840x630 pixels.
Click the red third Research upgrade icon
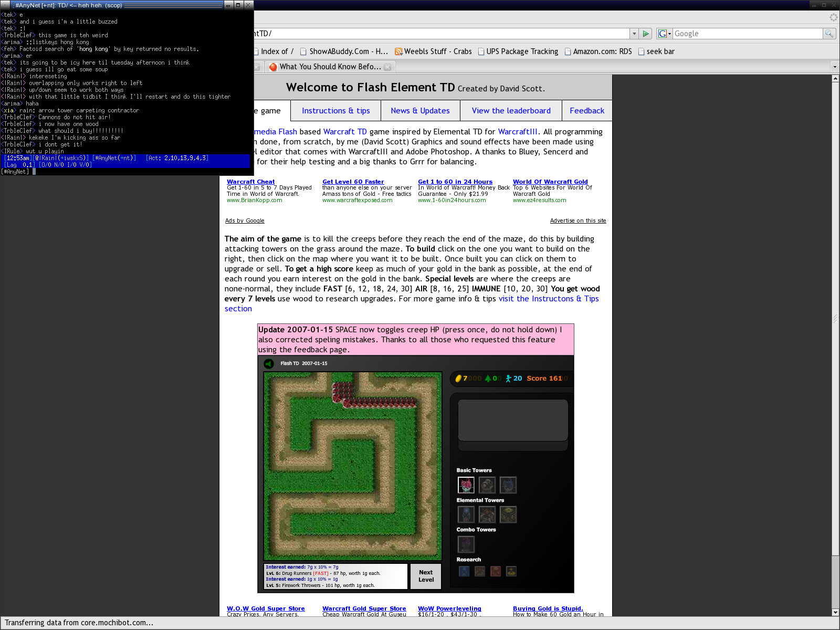tap(496, 571)
